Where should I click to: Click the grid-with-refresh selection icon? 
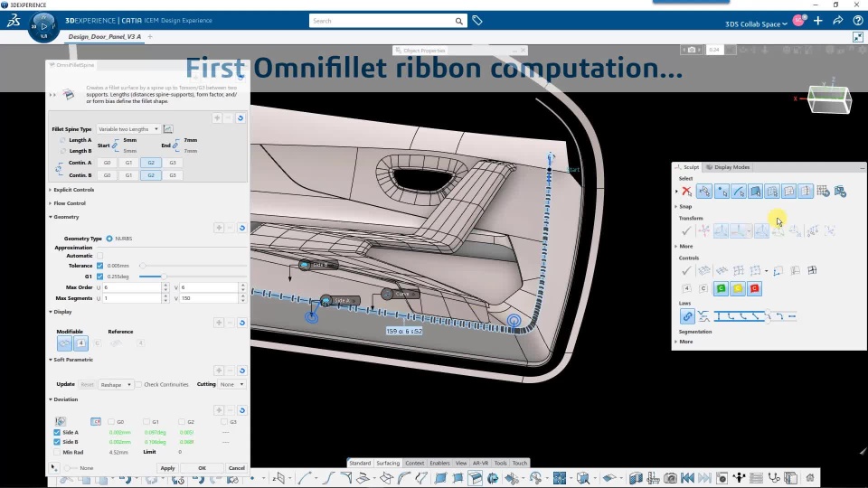pyautogui.click(x=823, y=192)
